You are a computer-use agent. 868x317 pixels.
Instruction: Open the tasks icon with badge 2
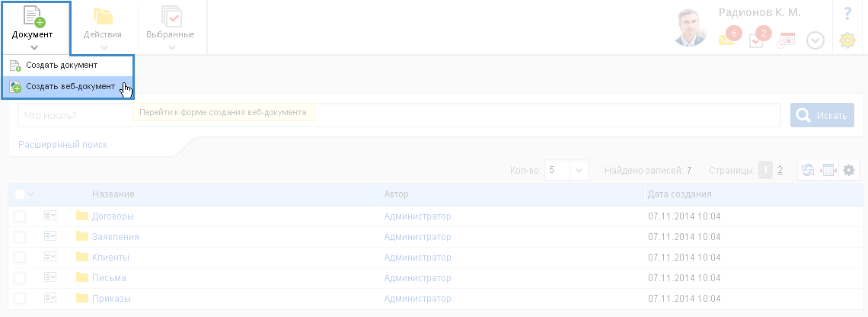[758, 39]
